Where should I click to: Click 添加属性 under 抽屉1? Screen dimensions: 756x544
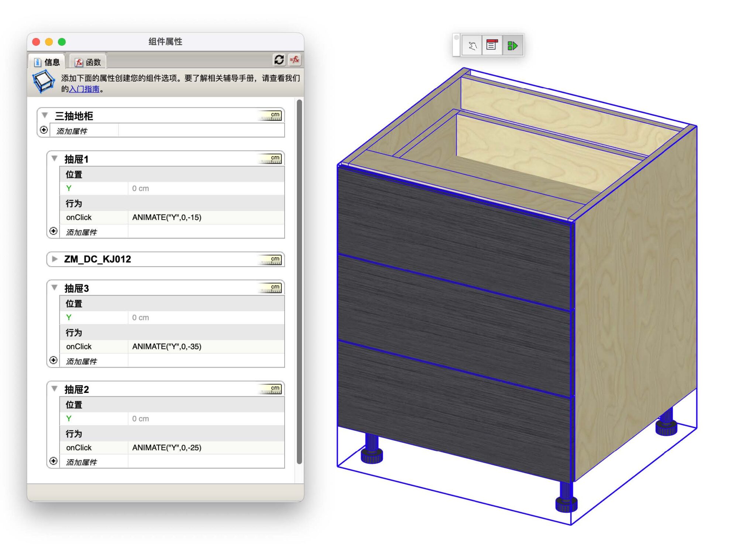(x=82, y=232)
